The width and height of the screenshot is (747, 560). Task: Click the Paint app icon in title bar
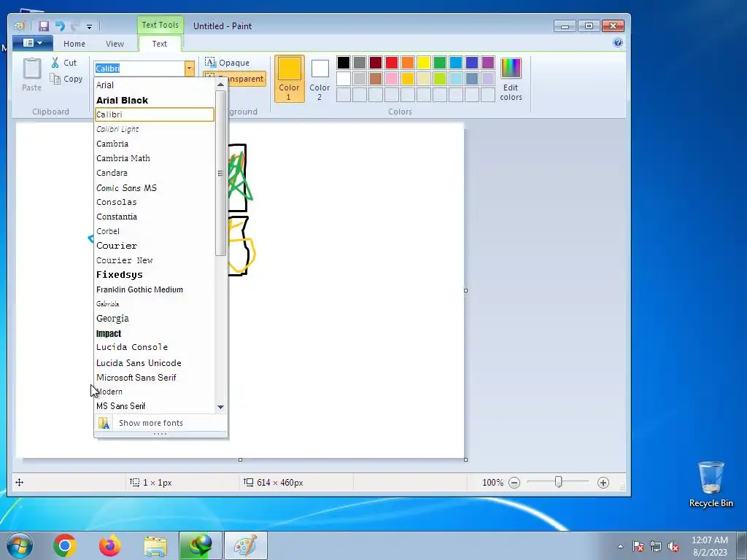pos(19,26)
